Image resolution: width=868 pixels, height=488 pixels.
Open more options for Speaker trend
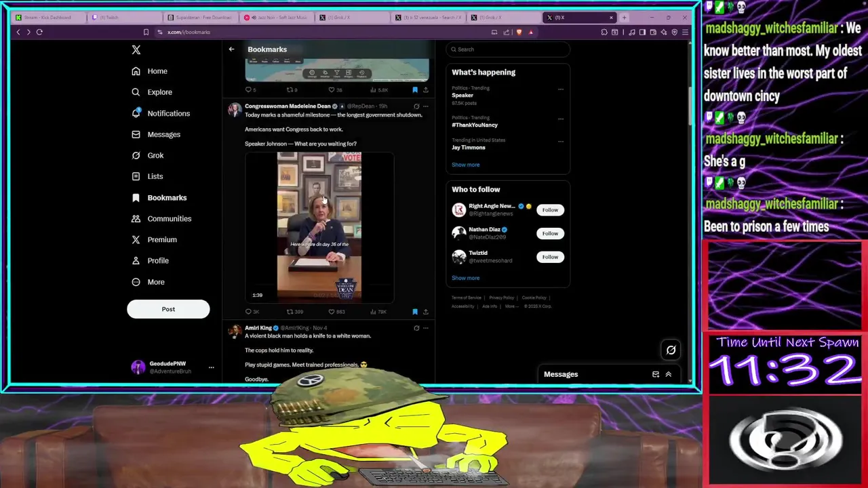pos(560,89)
